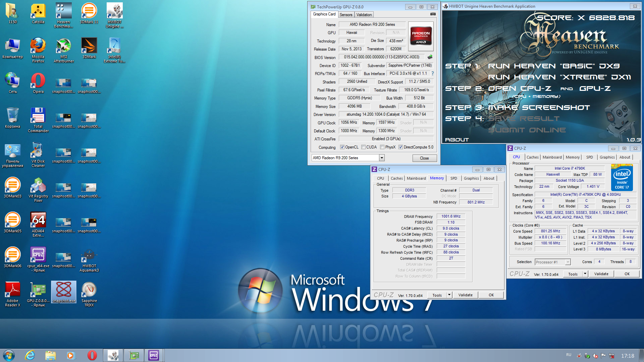Image resolution: width=644 pixels, height=362 pixels.
Task: Click CPU-Z taskbar button
Action: [x=154, y=355]
